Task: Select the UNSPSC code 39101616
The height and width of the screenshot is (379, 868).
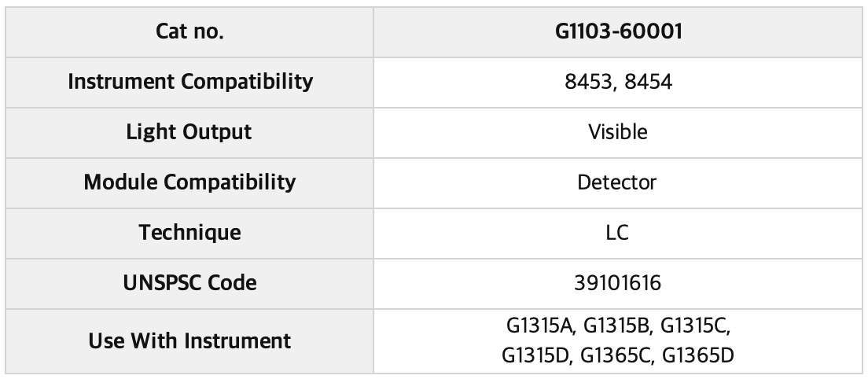Action: tap(618, 283)
